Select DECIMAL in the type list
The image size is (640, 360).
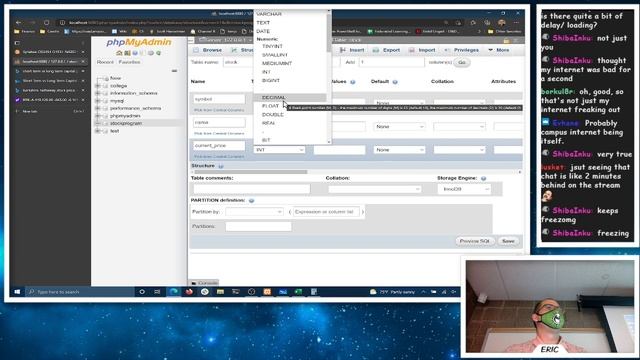pyautogui.click(x=290, y=98)
